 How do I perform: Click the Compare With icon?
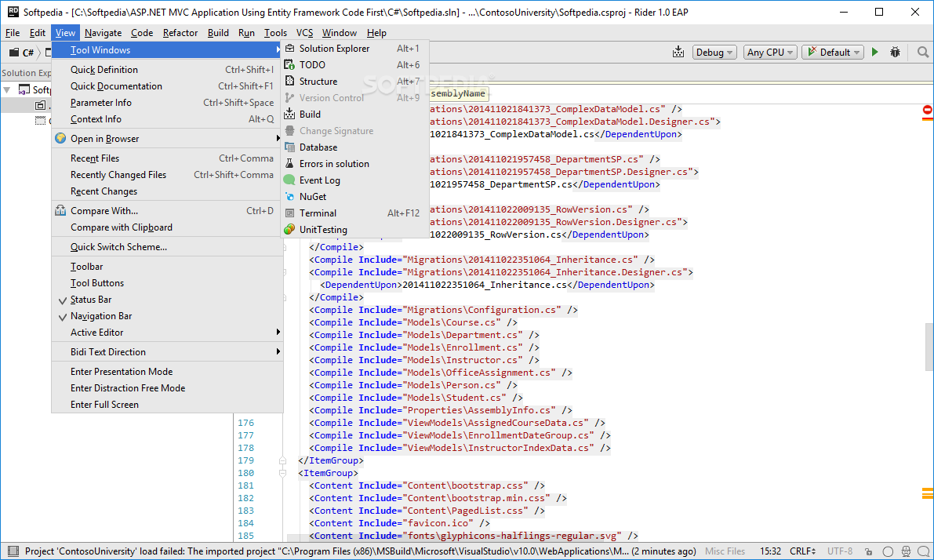click(x=60, y=210)
